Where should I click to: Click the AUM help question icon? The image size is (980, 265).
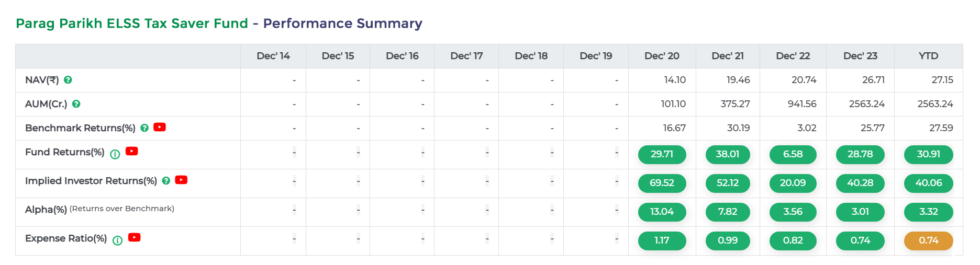coord(76,104)
